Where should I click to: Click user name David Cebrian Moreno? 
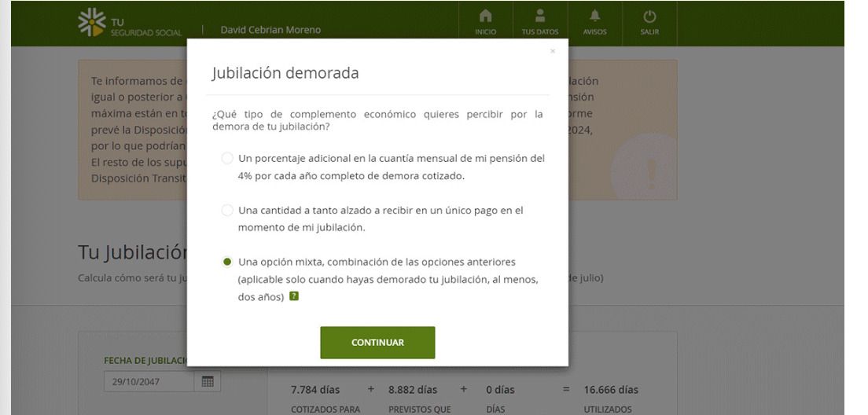pos(270,30)
